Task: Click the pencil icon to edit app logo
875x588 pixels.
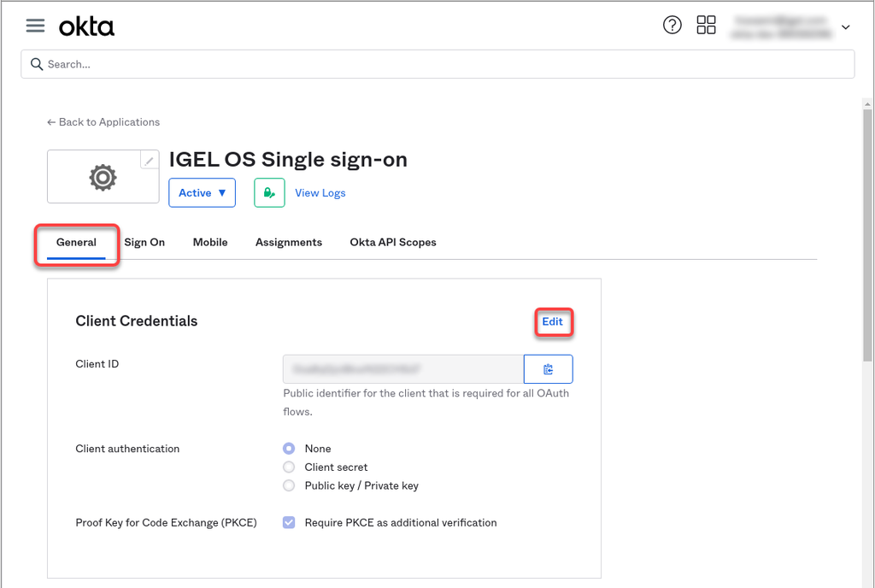Action: click(x=149, y=160)
